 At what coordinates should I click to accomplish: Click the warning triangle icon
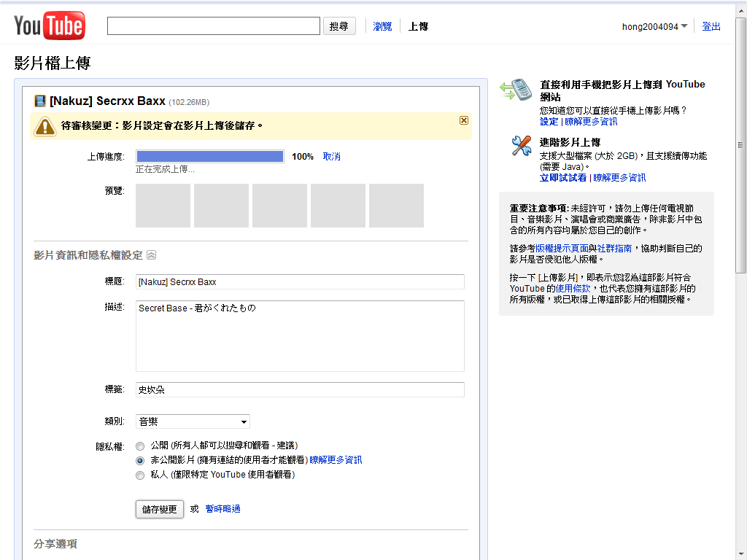coord(45,126)
